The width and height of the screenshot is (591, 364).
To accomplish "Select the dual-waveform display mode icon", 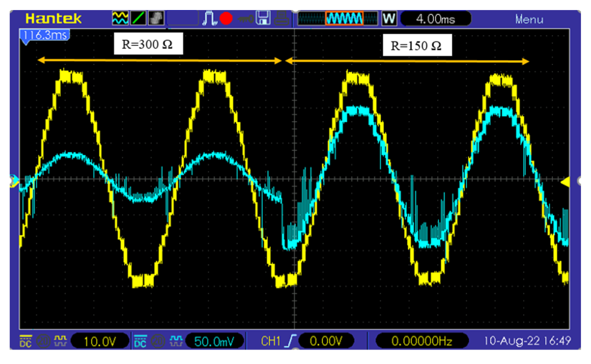I will point(120,18).
